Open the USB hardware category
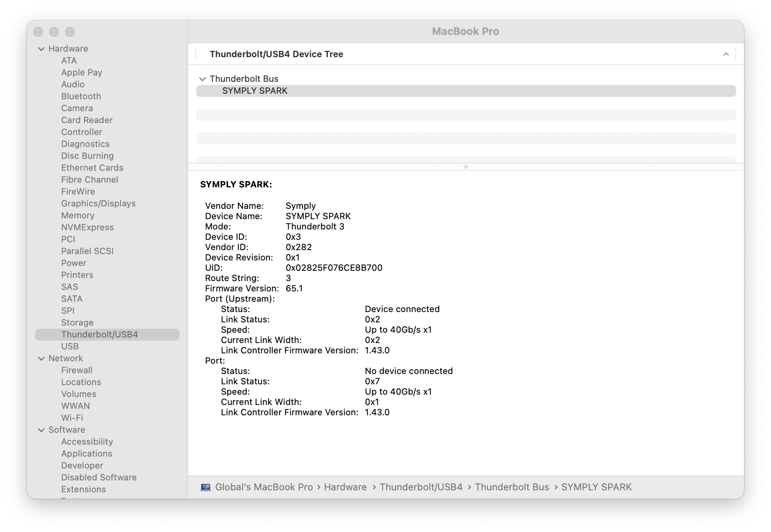Screen dimensions: 771x532 click(x=70, y=346)
